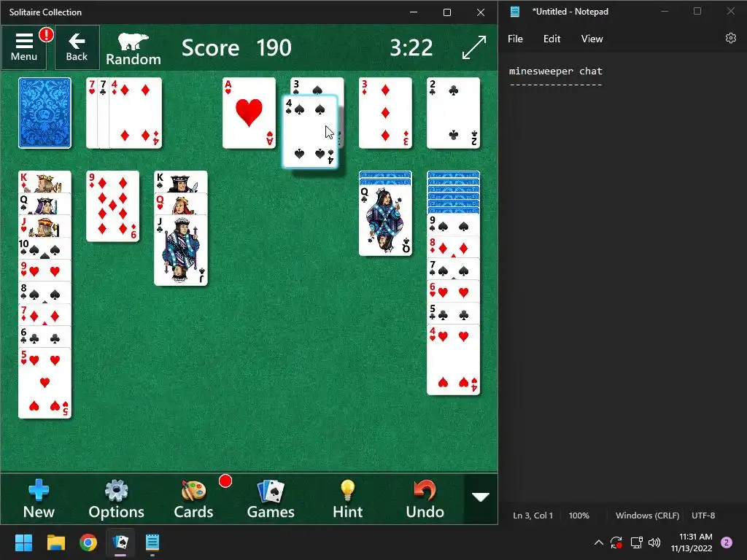Open Options gear in Solitaire toolbar
This screenshot has width=747, height=560.
coord(116,499)
